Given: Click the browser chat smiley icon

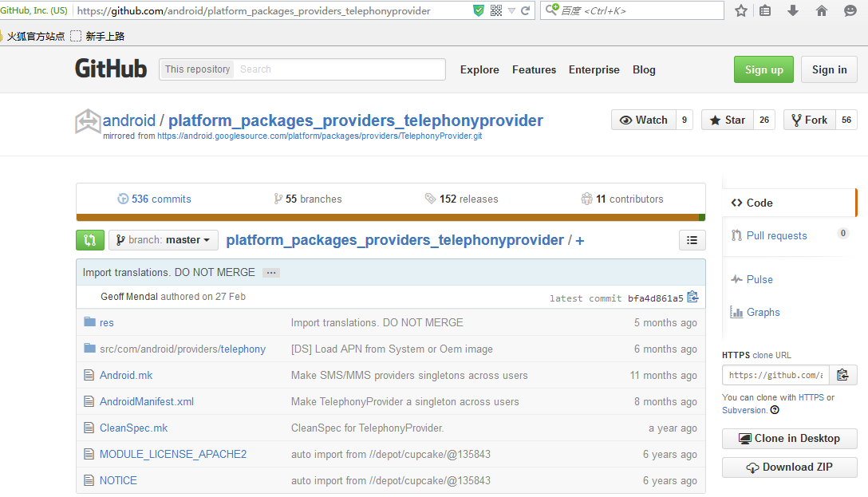Looking at the screenshot, I should pyautogui.click(x=850, y=10).
